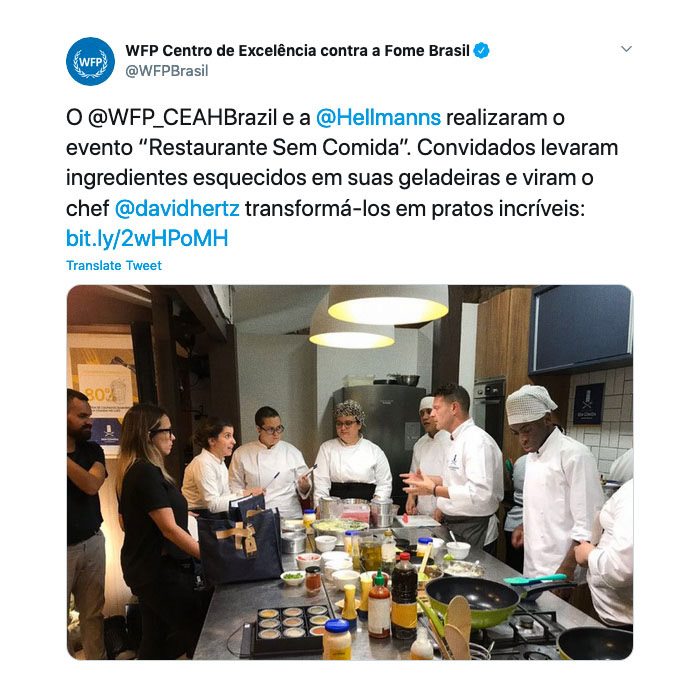This screenshot has width=700, height=700.
Task: Open the attached kitchen event photo
Action: pyautogui.click(x=350, y=472)
